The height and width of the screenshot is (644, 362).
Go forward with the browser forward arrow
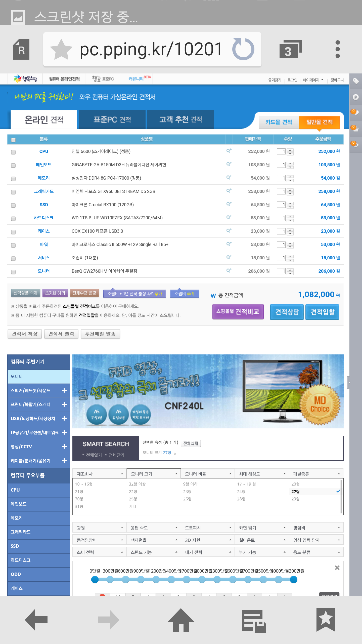pos(108,620)
